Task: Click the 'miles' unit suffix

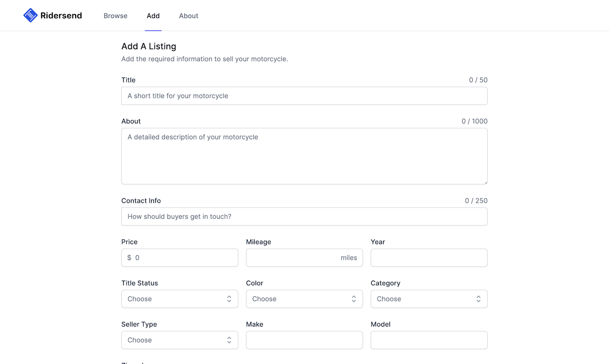Action: 349,258
